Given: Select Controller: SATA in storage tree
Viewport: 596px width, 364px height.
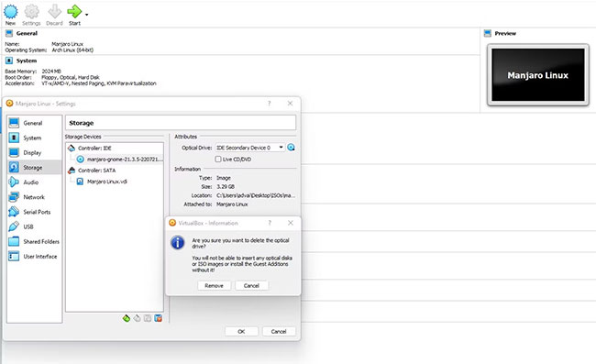Looking at the screenshot, I should pyautogui.click(x=96, y=171).
